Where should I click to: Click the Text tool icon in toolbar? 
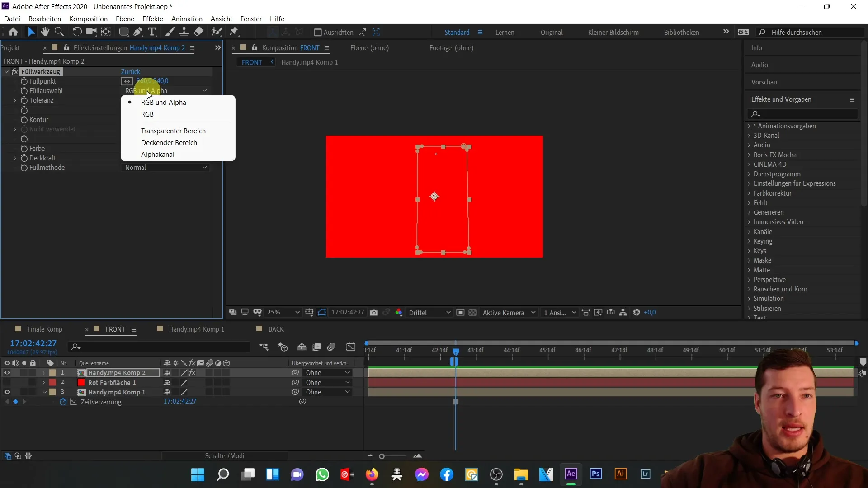pyautogui.click(x=151, y=32)
